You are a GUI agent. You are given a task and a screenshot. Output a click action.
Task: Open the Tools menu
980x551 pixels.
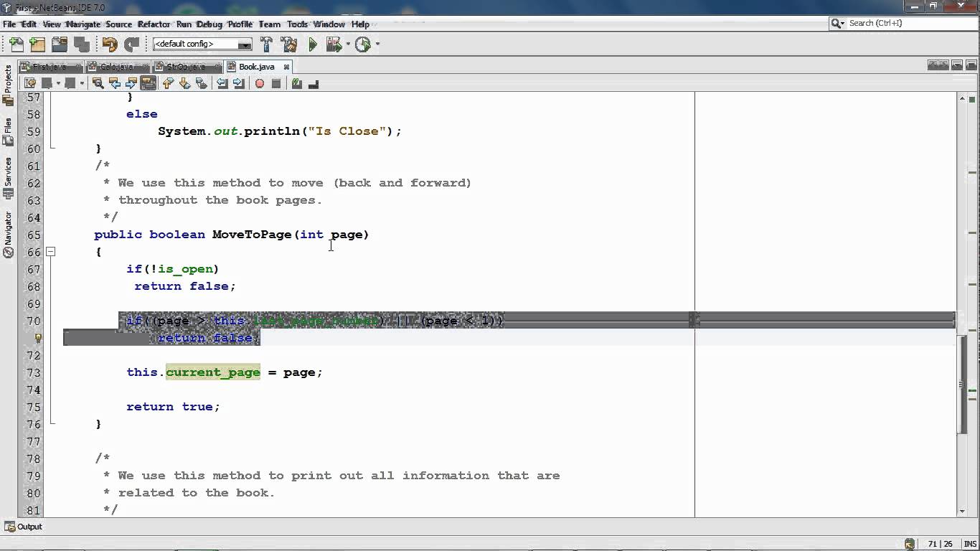[x=297, y=24]
